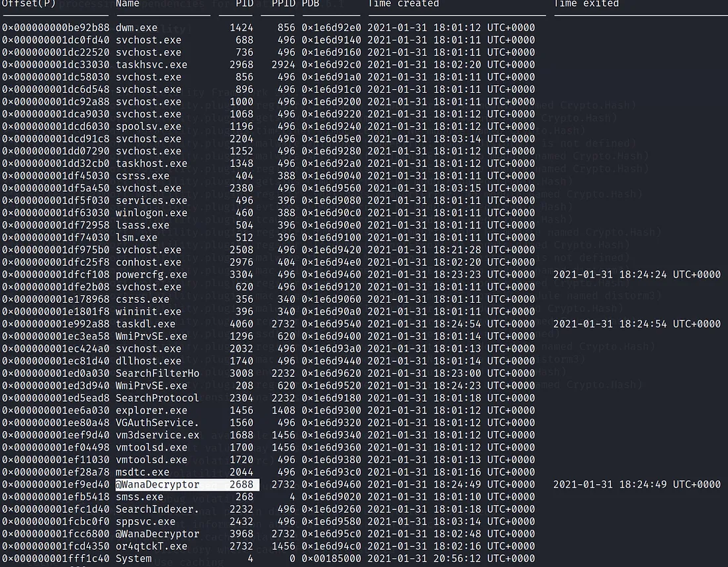The height and width of the screenshot is (567, 728).
Task: Click the Time exited column header
Action: pos(586,4)
